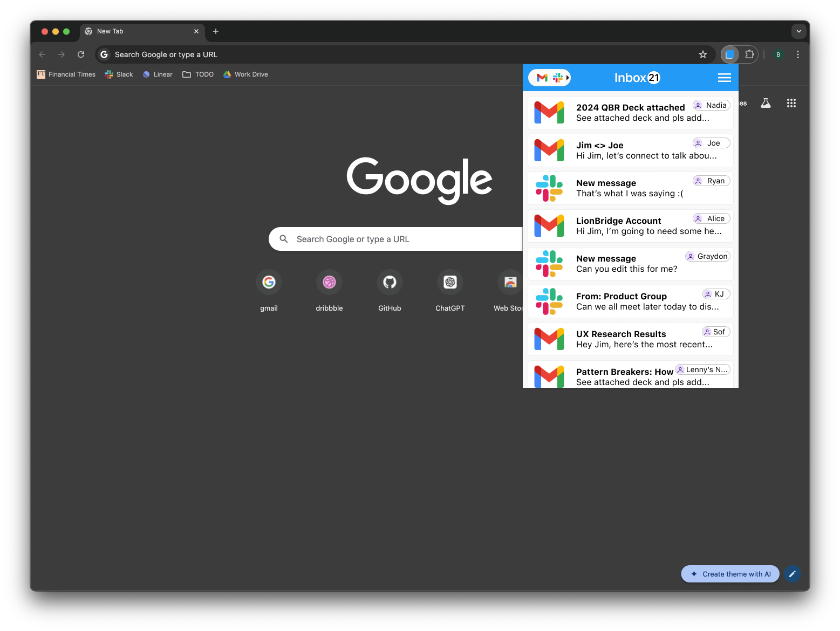
Task: Click the Graydon sender tag
Action: pyautogui.click(x=707, y=256)
